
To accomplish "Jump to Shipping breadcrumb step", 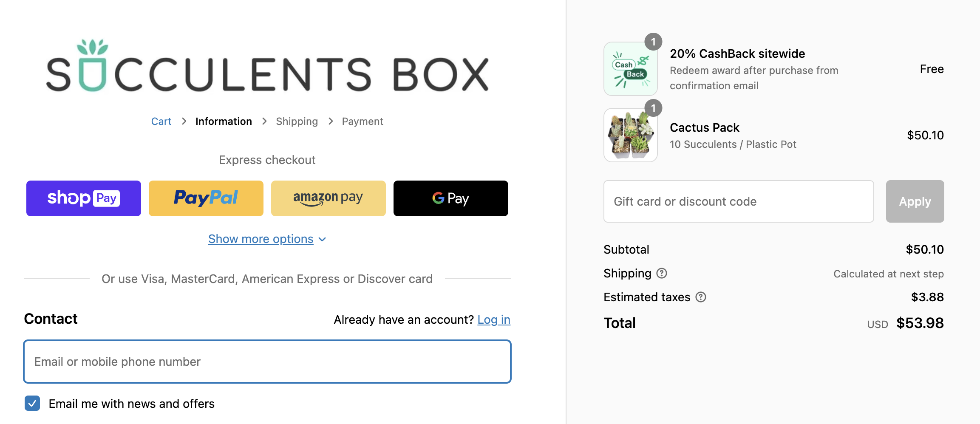I will coord(297,122).
